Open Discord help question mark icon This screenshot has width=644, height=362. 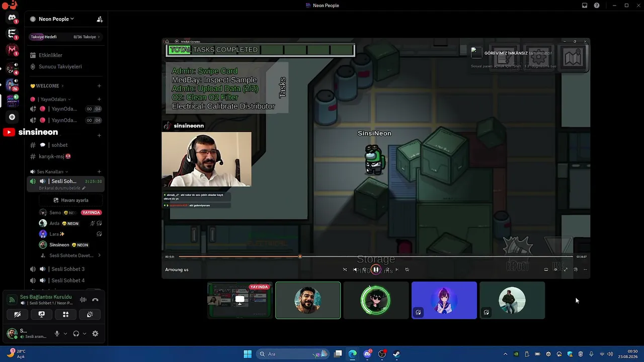click(597, 6)
